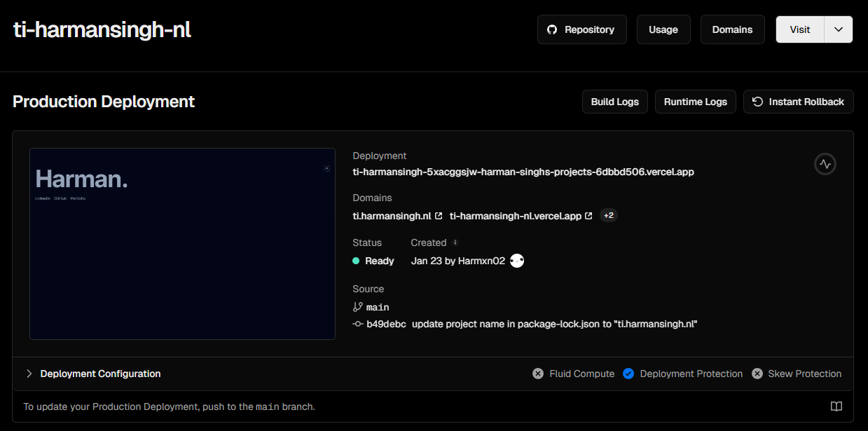Open Runtime Logs
This screenshot has height=431, width=868.
point(696,102)
